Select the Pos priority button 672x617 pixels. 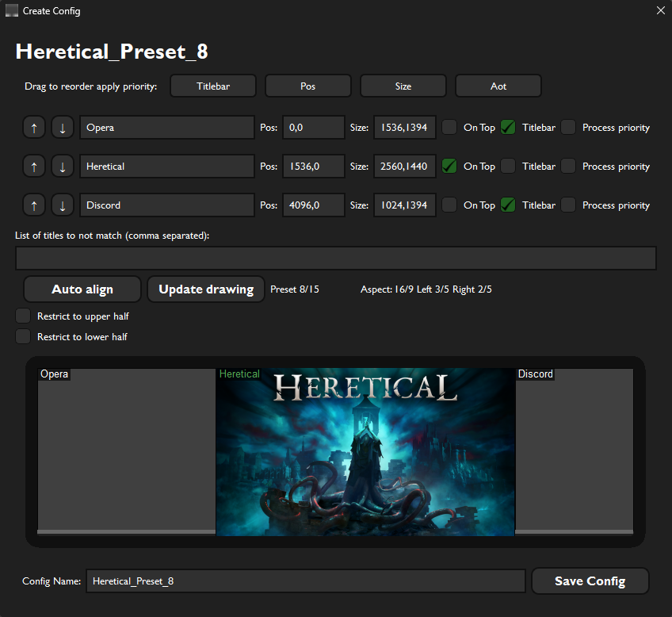307,86
